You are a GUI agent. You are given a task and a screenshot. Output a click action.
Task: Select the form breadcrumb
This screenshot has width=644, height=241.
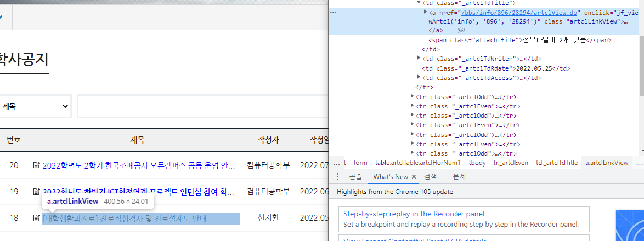[x=360, y=163]
